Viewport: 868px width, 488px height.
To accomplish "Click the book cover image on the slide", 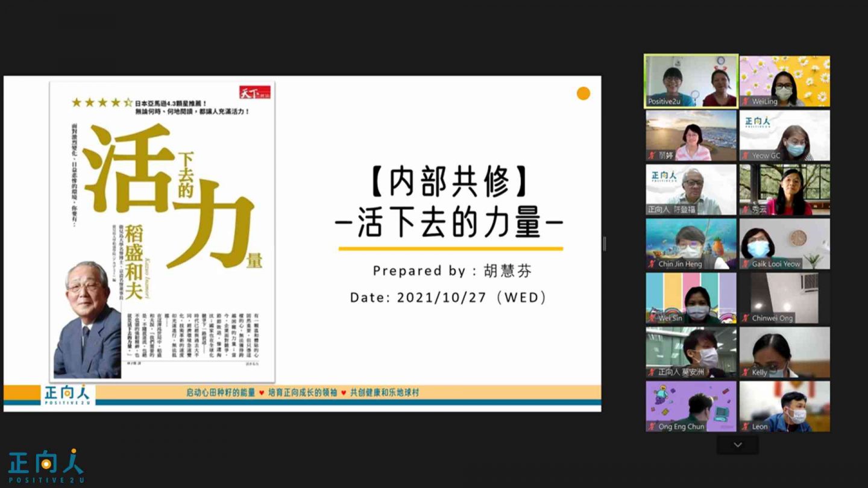I will (x=162, y=231).
